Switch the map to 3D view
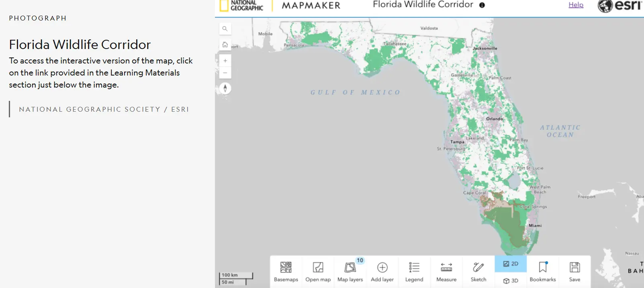This screenshot has width=644, height=288. click(511, 281)
